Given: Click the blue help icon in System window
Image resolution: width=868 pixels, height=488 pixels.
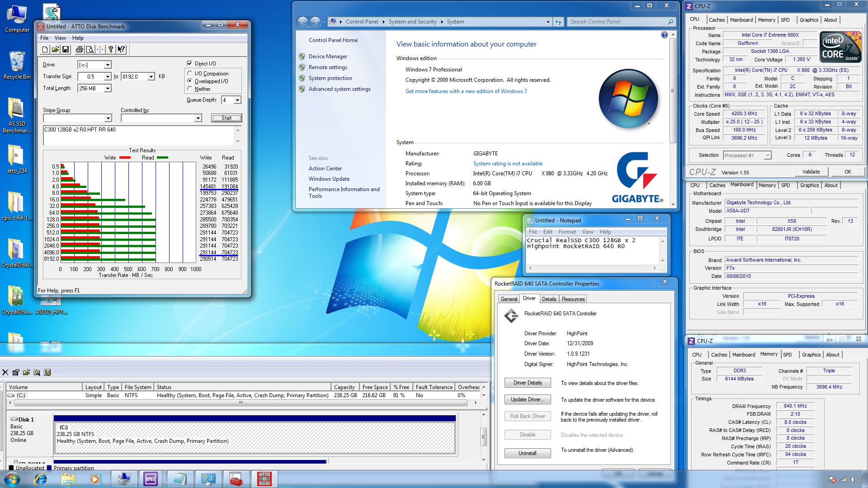Looking at the screenshot, I should click(x=664, y=35).
